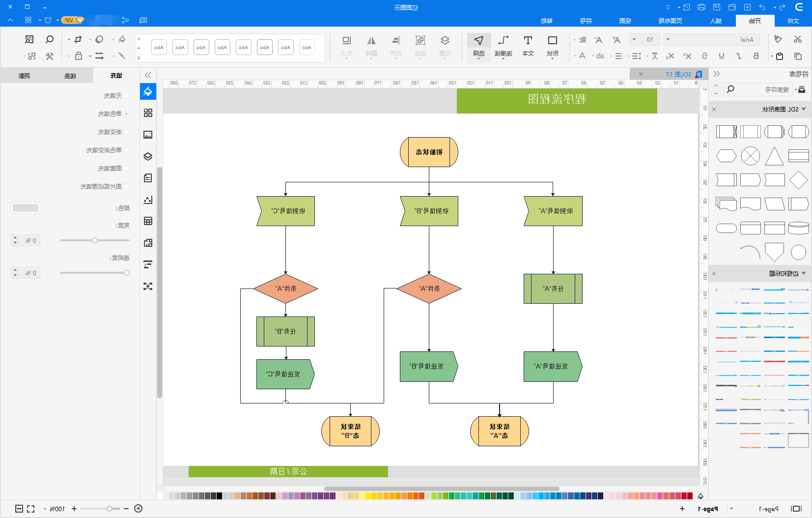Apply Subscript formatting

(x=670, y=56)
